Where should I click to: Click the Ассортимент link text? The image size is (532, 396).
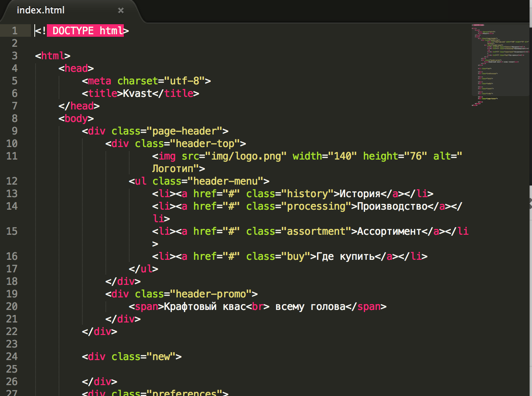click(x=389, y=231)
